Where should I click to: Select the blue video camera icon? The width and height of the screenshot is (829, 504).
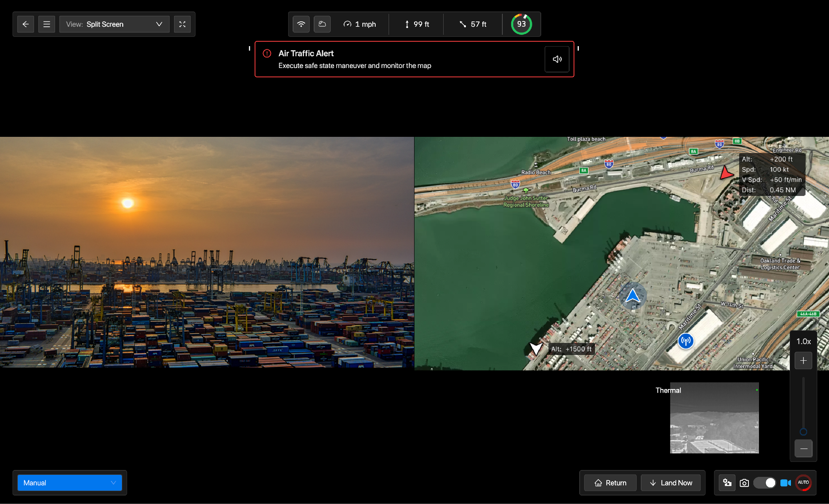785,483
